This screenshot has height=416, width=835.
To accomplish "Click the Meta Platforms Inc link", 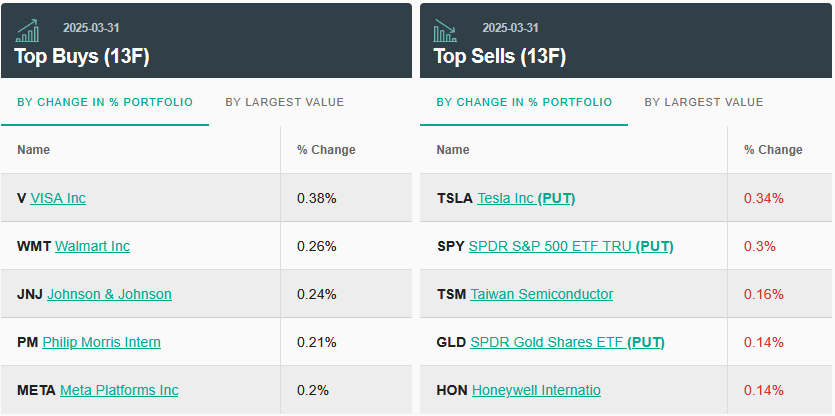I will [x=119, y=390].
